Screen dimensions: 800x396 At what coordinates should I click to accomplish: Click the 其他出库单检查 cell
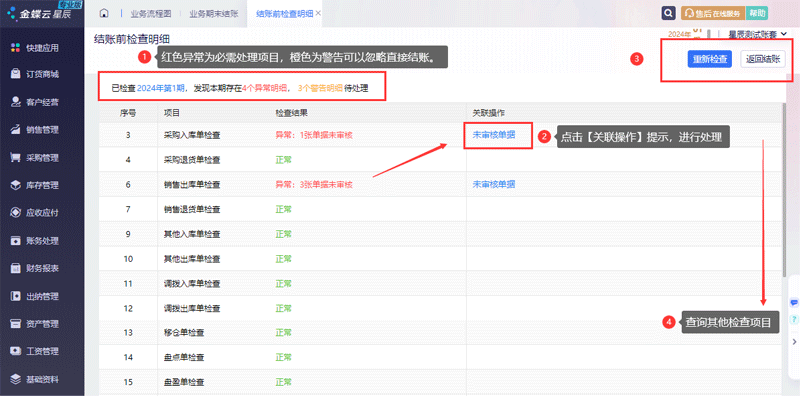pos(192,259)
